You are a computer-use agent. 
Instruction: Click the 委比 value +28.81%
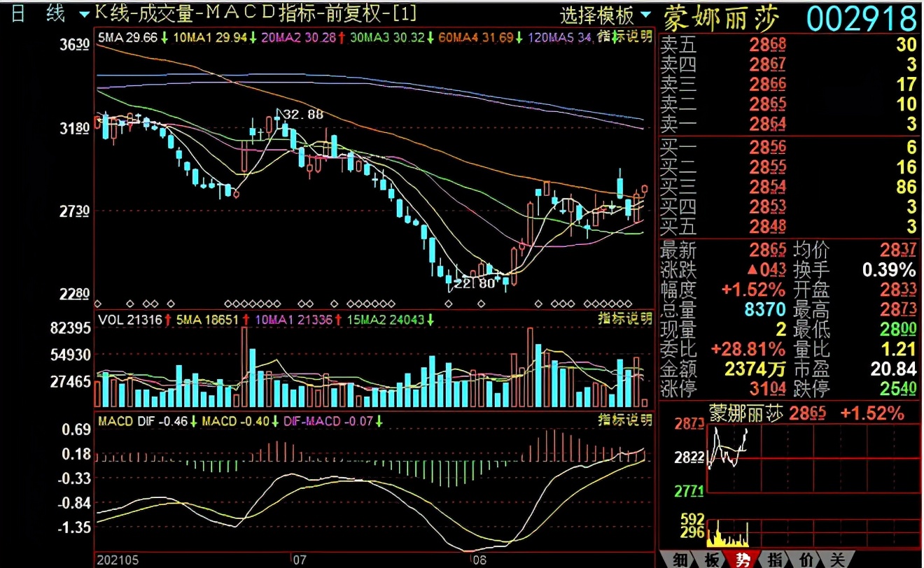(x=748, y=348)
